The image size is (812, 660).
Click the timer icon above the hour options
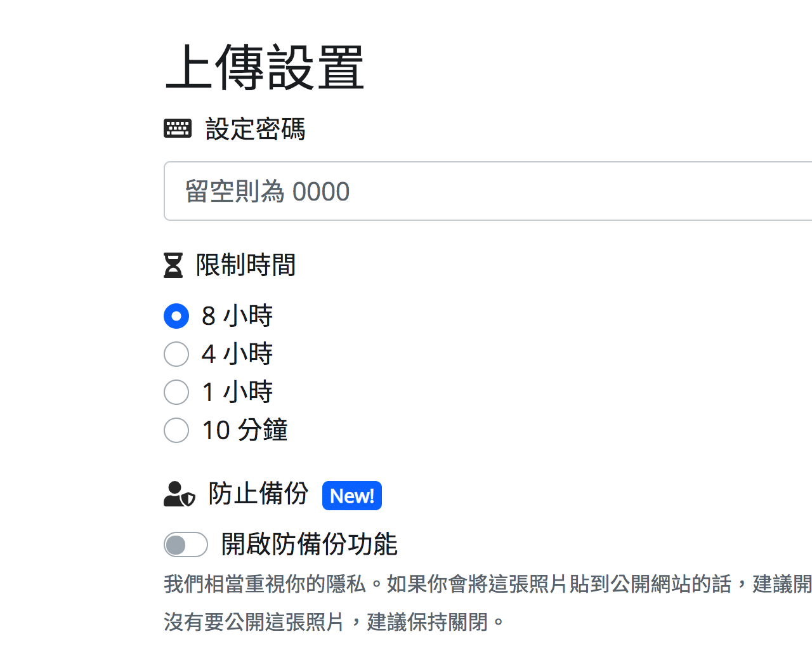(x=172, y=265)
